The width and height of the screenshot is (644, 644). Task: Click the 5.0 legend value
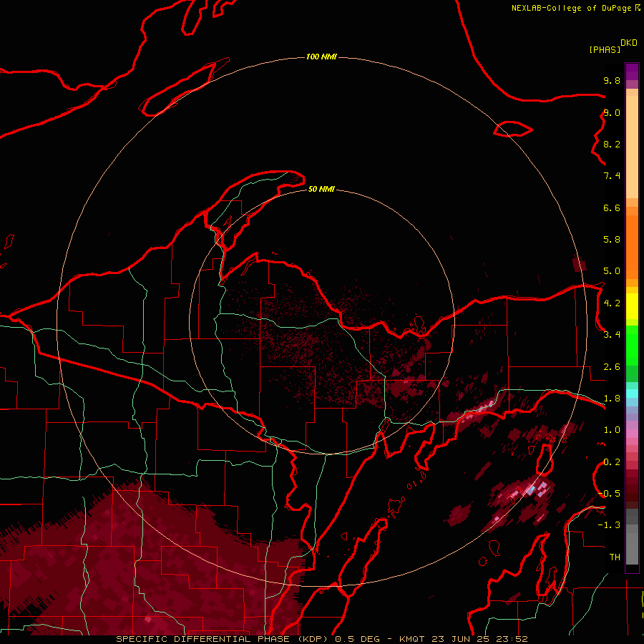point(612,271)
